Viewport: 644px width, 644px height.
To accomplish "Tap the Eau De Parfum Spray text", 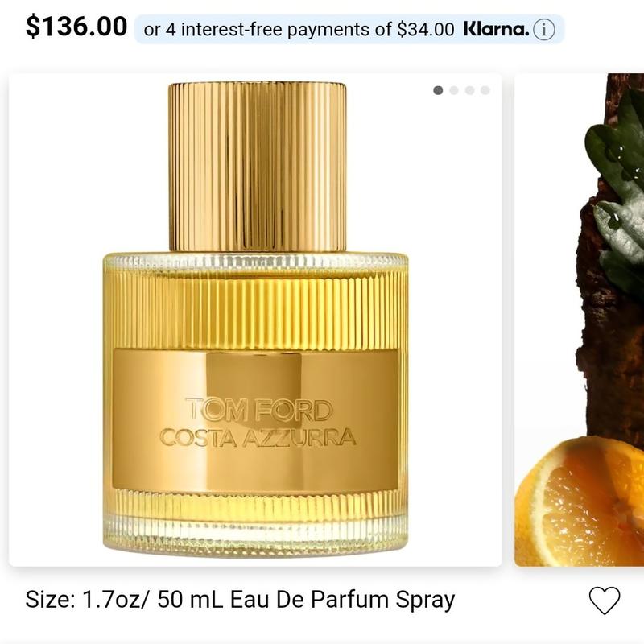I will click(x=342, y=600).
